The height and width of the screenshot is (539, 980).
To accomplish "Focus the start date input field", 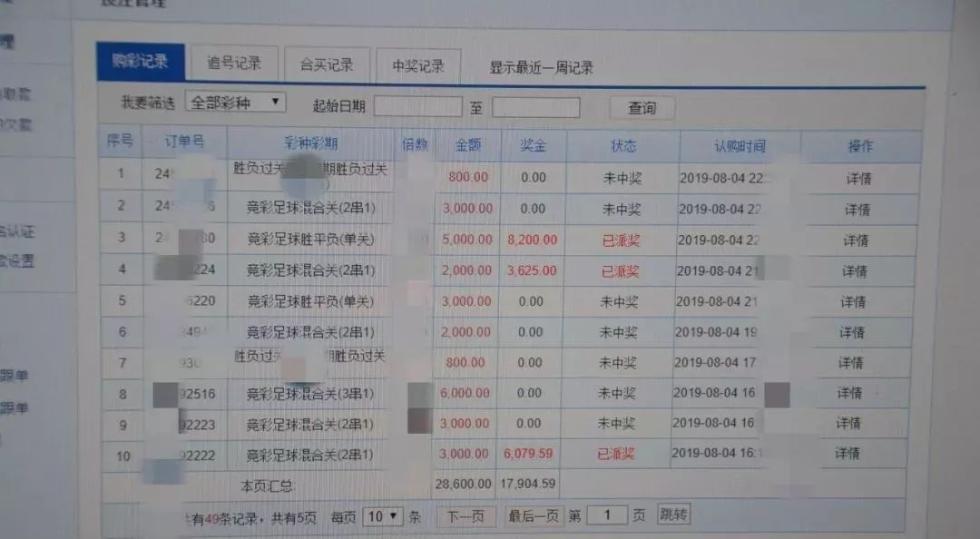I will (x=418, y=106).
